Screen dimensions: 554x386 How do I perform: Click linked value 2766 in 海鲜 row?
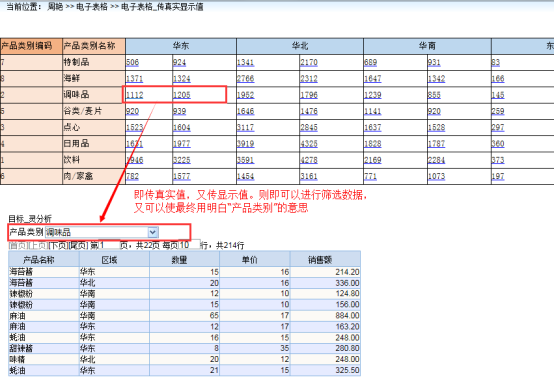[246, 79]
